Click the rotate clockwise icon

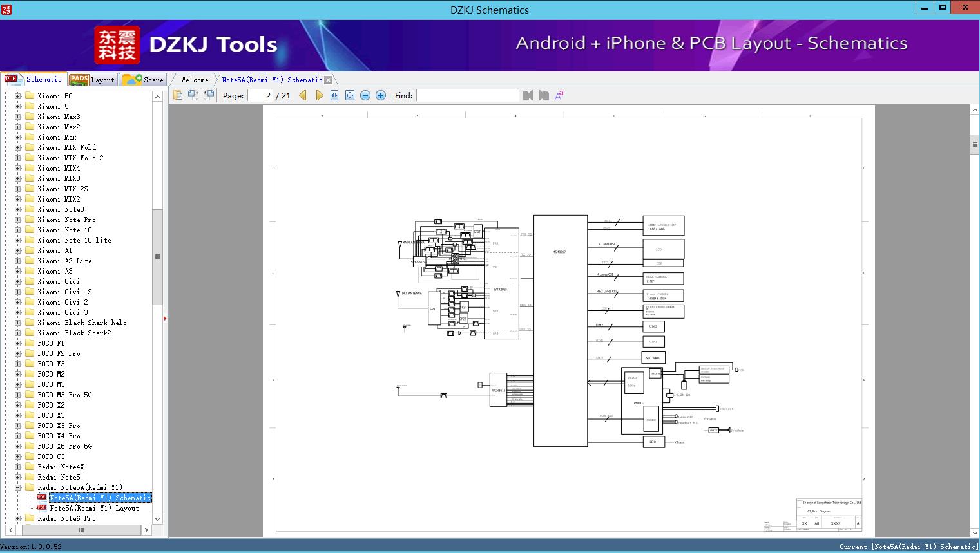[x=209, y=95]
